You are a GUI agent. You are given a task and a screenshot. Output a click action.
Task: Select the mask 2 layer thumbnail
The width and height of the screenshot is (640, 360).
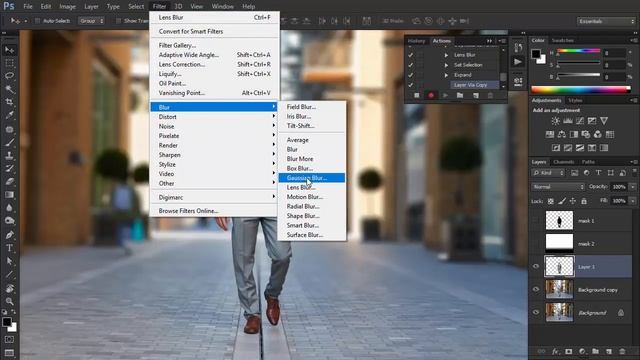[559, 243]
